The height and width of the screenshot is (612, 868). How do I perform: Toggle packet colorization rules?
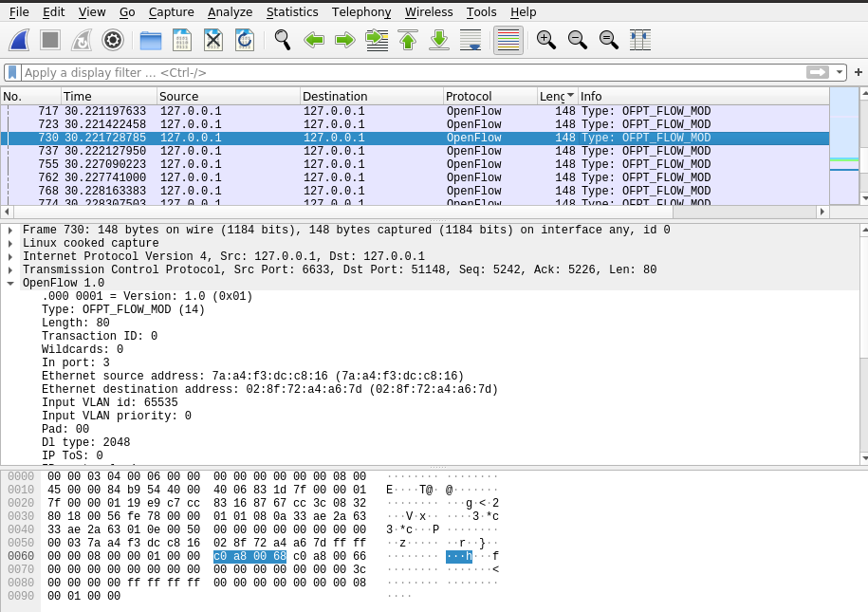coord(508,40)
